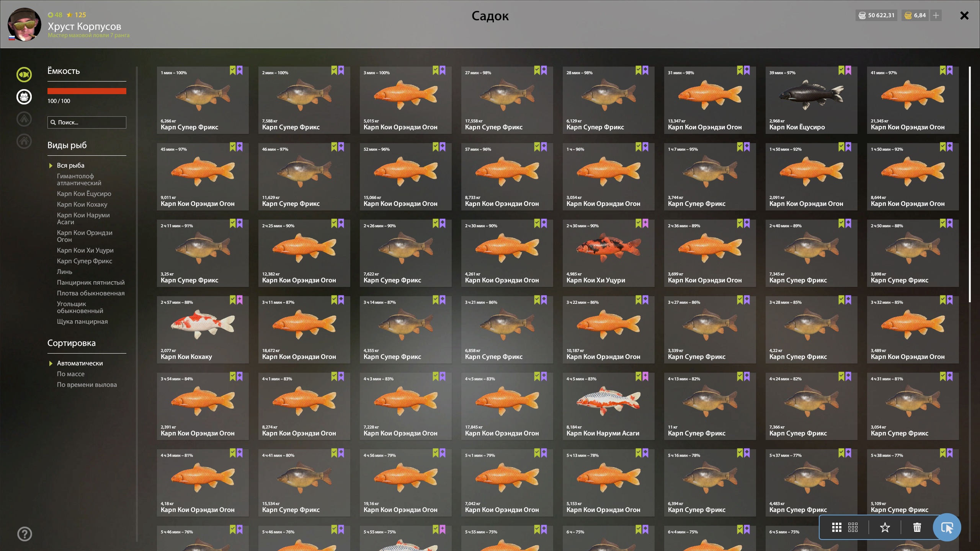
Task: Select Карп Кои Хи Уцури 4,985 кг card
Action: click(x=609, y=253)
